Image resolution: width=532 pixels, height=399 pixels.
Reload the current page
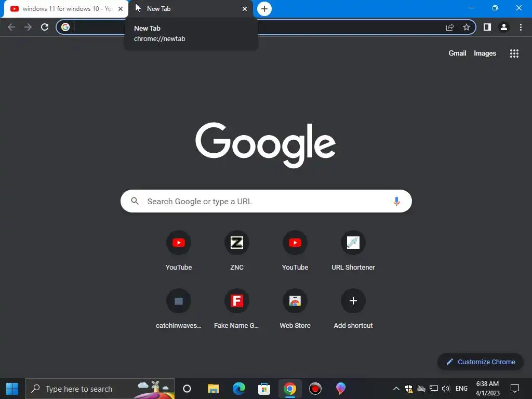[x=45, y=27]
